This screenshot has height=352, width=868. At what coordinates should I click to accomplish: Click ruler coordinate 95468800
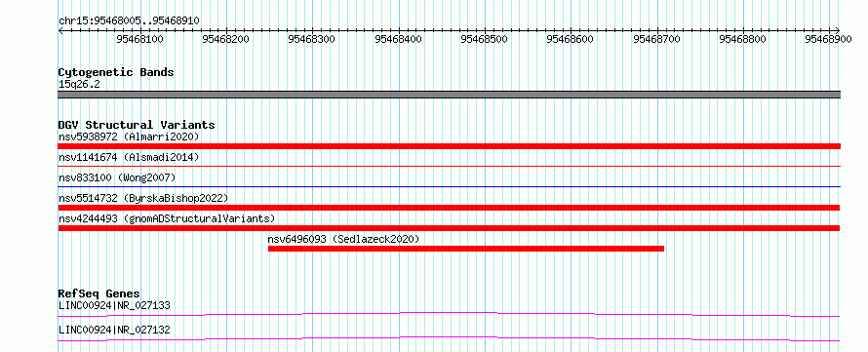tap(742, 39)
